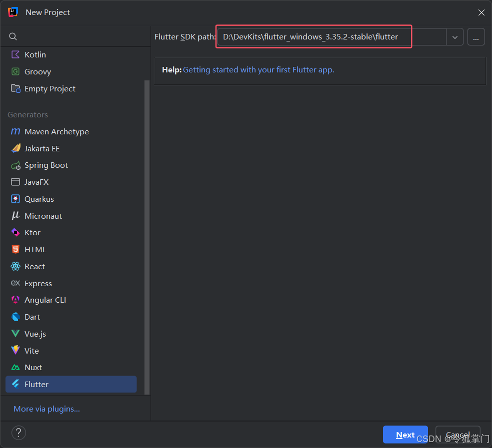Click the Vite lightning icon
The image size is (492, 448).
pos(15,350)
